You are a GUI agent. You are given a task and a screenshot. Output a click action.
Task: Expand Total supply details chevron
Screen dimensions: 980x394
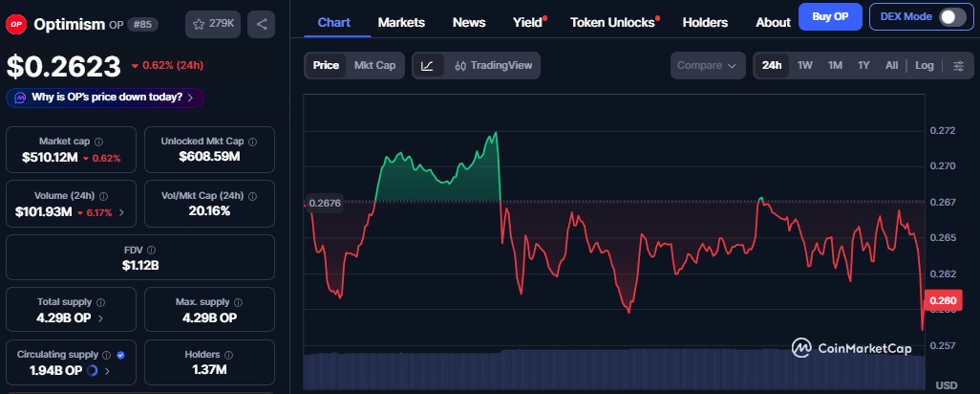click(100, 318)
